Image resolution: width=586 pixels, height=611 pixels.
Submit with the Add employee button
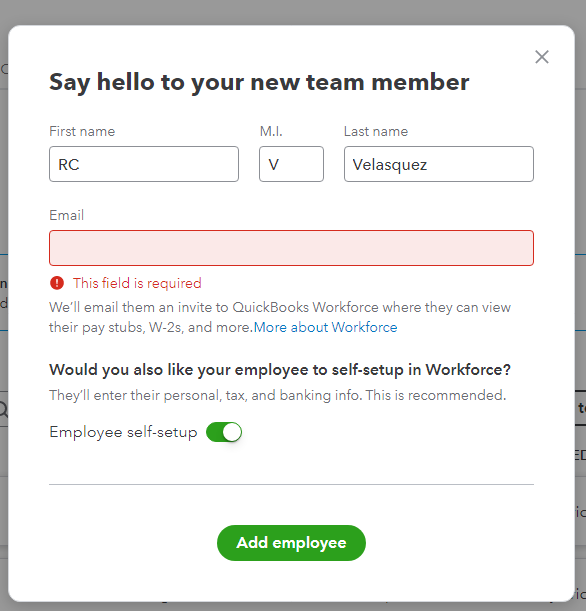pyautogui.click(x=291, y=543)
